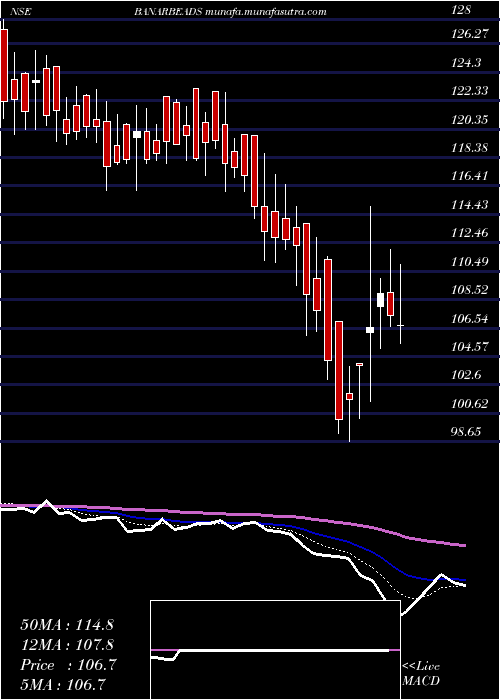
Task: Click inside the MACD inset chart
Action: coord(275,650)
